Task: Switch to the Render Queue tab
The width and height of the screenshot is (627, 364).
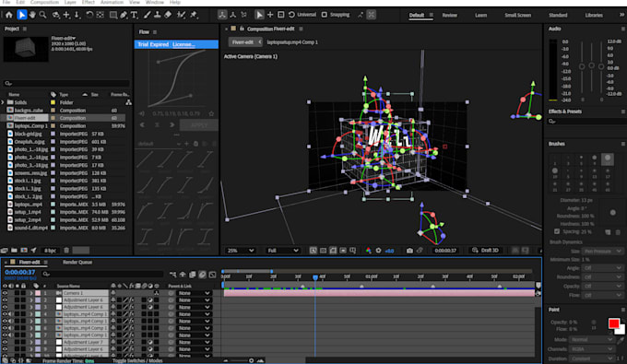Action: [x=77, y=262]
